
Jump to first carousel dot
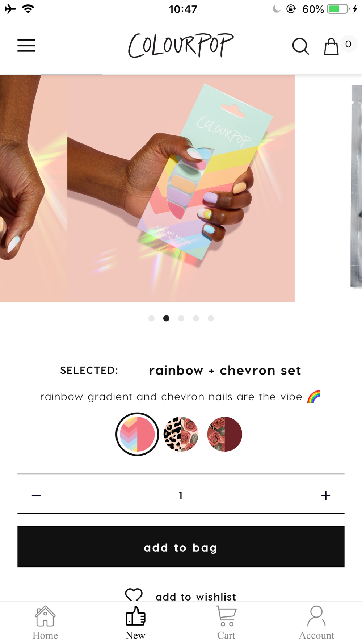click(151, 318)
